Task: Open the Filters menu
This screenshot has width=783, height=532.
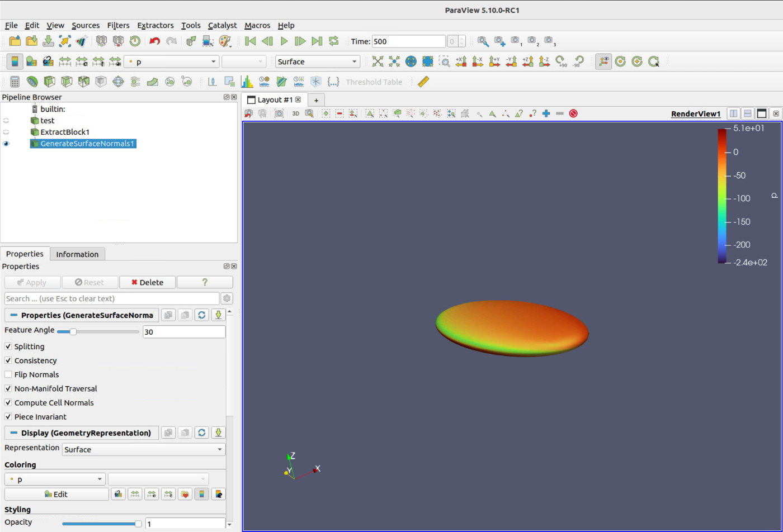Action: pos(117,25)
